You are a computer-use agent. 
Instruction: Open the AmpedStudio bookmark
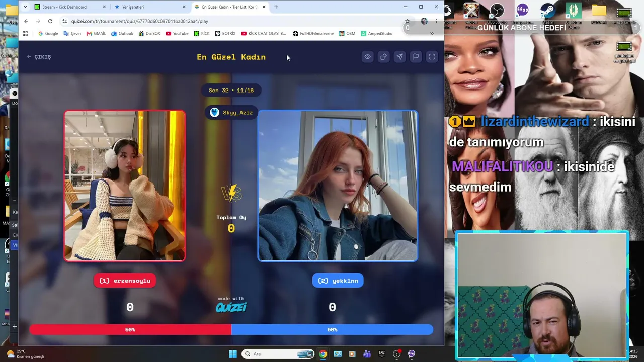pyautogui.click(x=376, y=34)
